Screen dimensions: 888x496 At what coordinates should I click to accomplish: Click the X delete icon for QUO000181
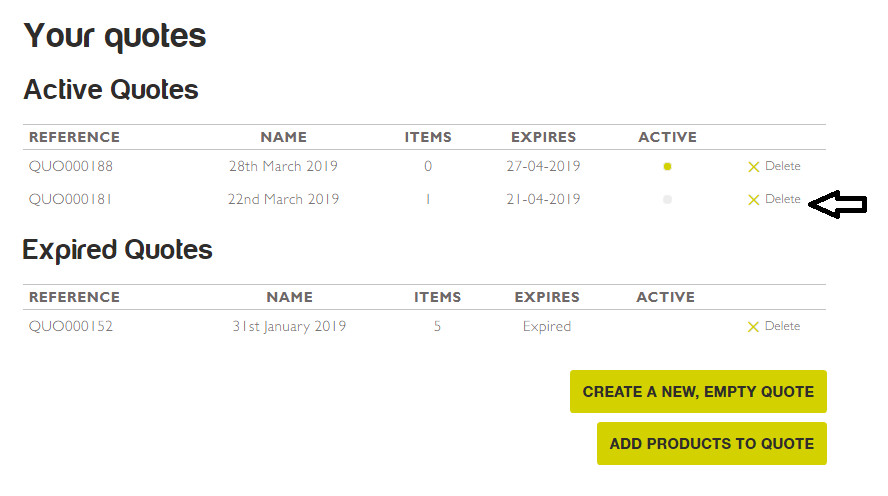pyautogui.click(x=754, y=200)
